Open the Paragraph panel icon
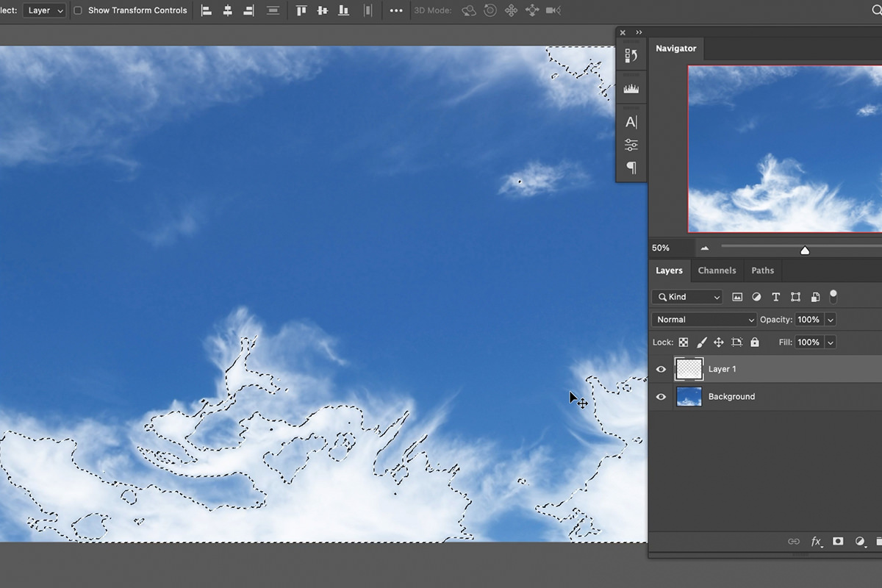This screenshot has height=588, width=882. tap(631, 168)
